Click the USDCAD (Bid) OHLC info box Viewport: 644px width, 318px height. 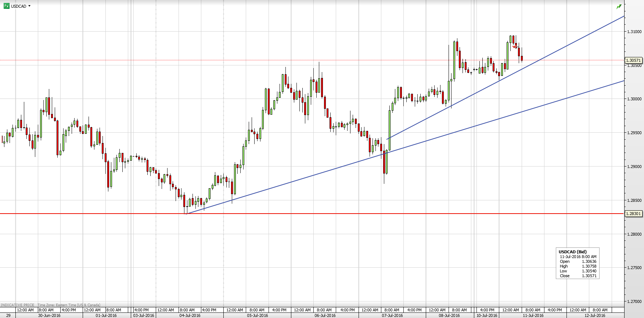click(578, 264)
